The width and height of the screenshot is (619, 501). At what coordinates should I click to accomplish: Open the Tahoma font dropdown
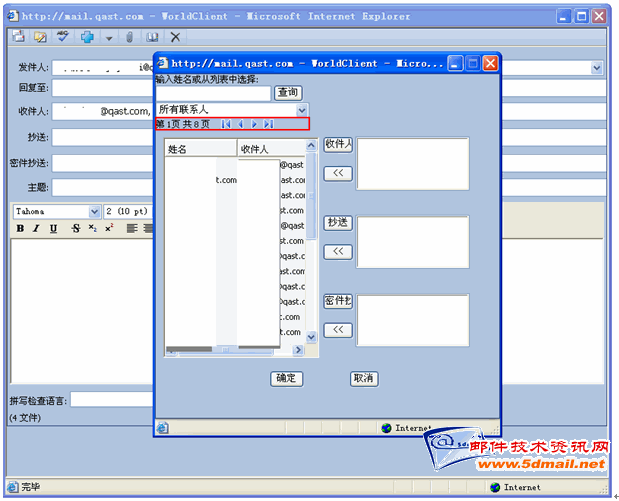click(x=95, y=211)
